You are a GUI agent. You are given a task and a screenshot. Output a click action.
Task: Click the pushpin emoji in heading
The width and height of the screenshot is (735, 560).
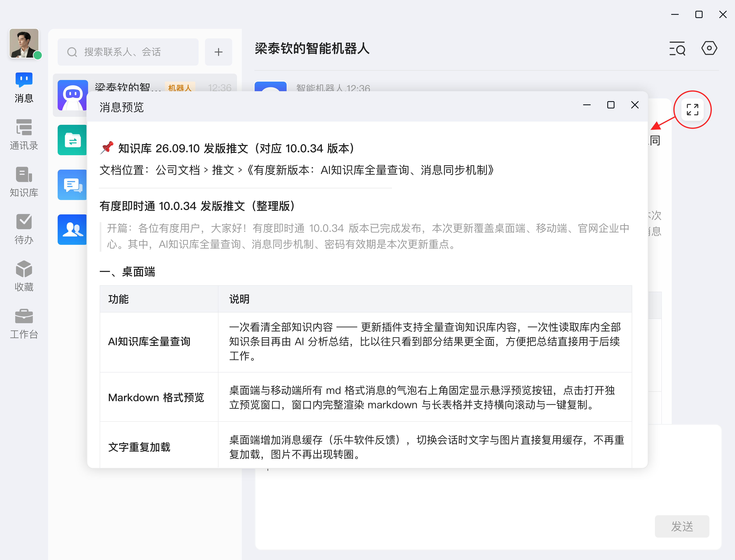(107, 148)
